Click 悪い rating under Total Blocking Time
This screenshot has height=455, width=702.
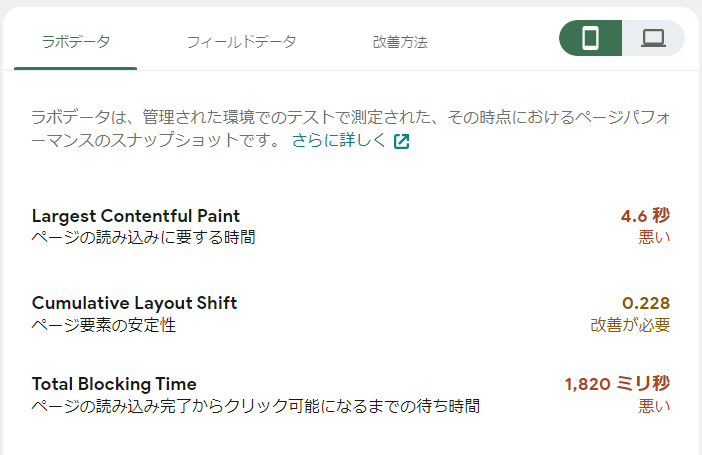click(654, 406)
